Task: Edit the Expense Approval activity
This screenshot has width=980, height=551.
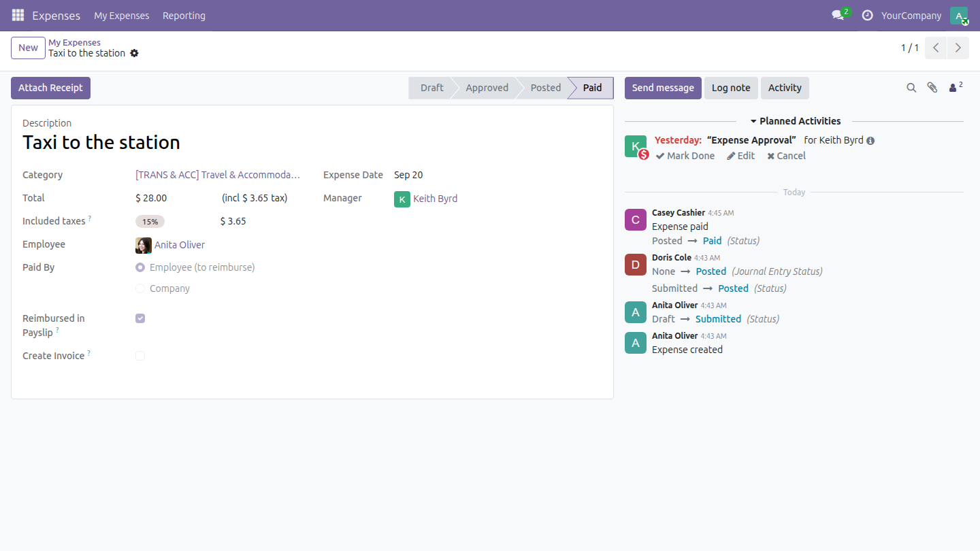Action: click(740, 156)
